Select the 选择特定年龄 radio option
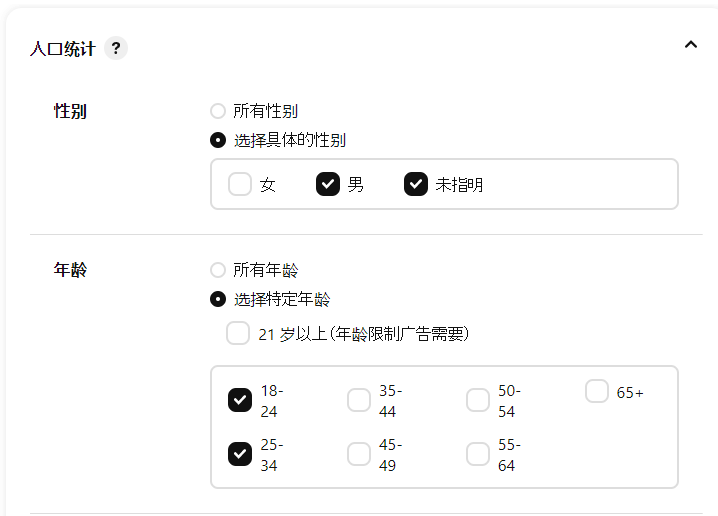The height and width of the screenshot is (516, 718). point(218,299)
